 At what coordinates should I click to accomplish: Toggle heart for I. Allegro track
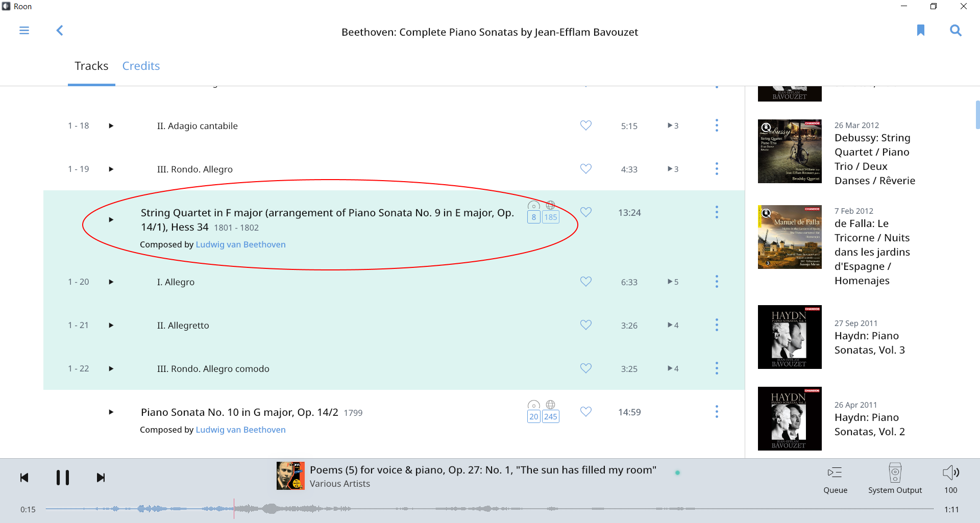586,282
